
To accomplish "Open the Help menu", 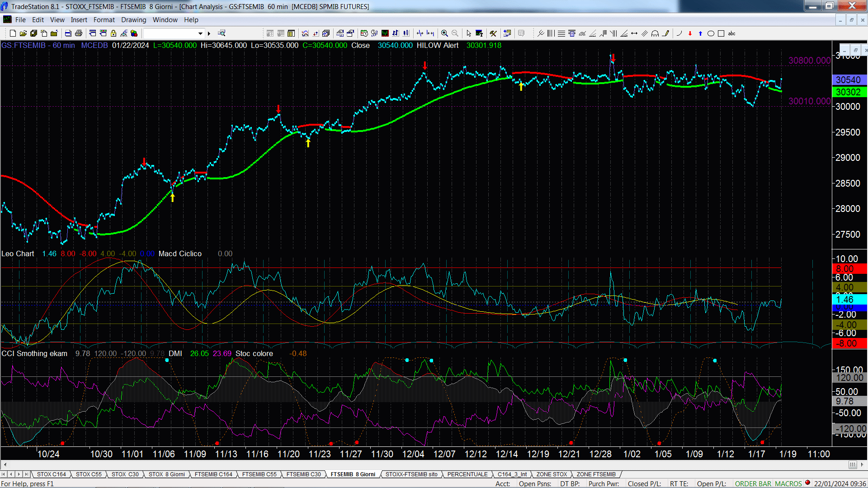I will pos(191,20).
